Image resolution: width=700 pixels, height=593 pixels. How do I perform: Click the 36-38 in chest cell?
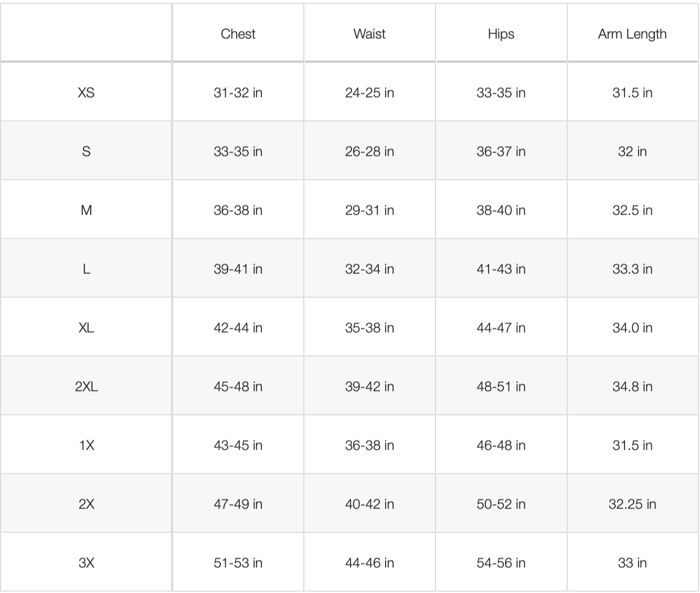pos(238,210)
